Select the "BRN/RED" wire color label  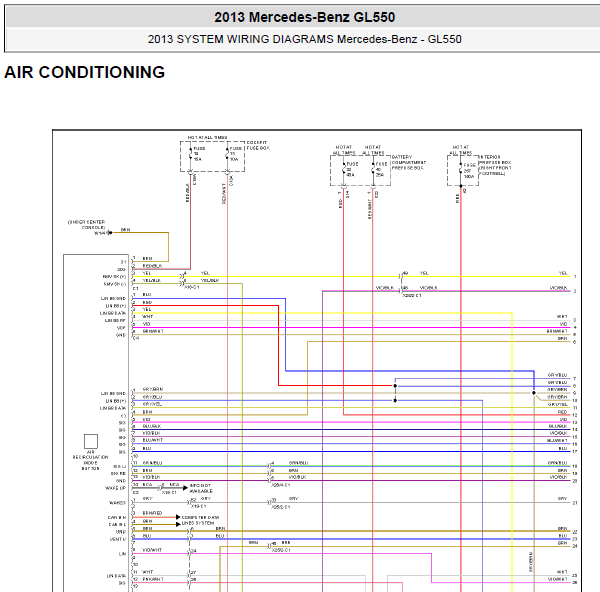[152, 513]
